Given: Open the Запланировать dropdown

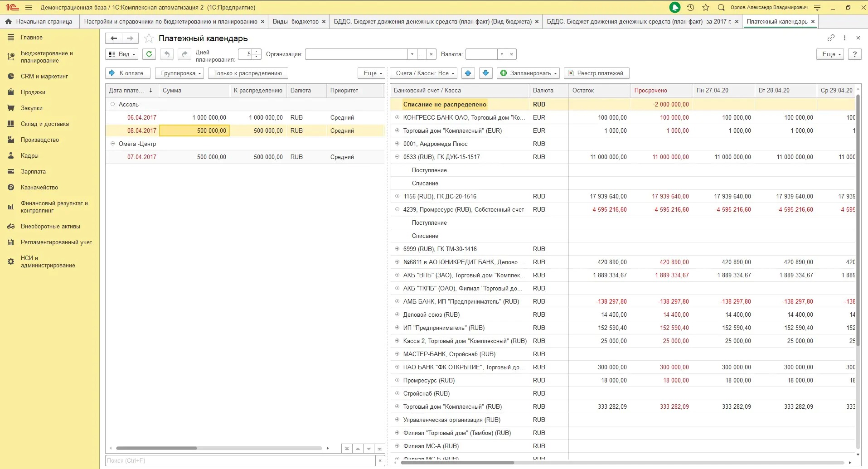Looking at the screenshot, I should point(529,73).
